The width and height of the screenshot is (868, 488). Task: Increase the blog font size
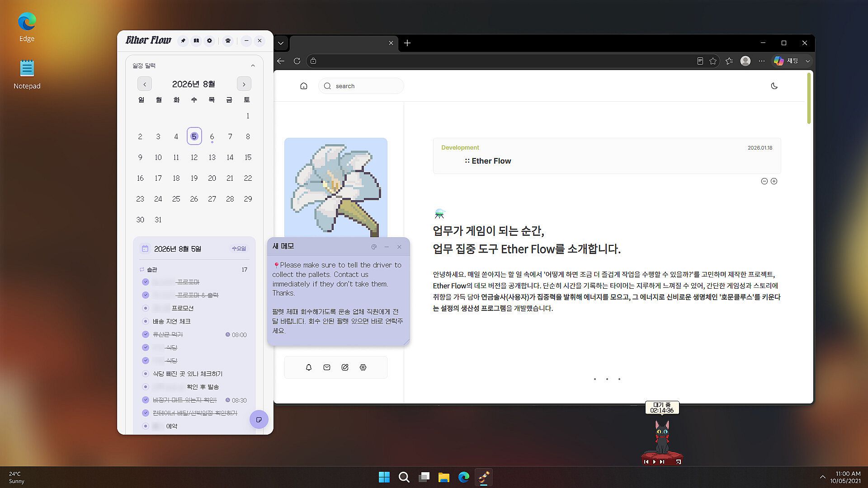coord(774,181)
